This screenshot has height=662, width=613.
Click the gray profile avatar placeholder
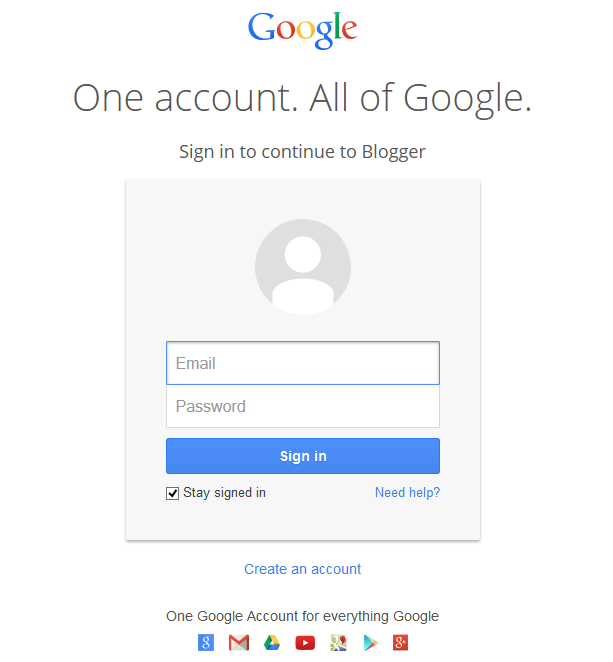(303, 267)
